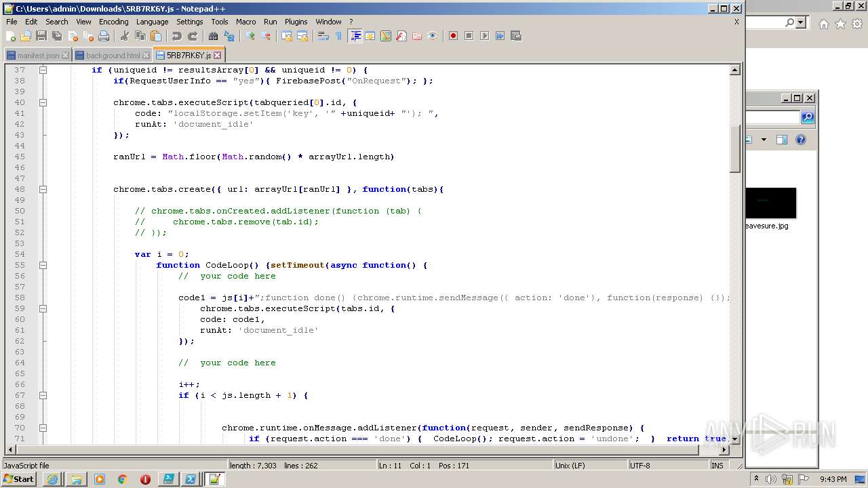
Task: Open the Function List panel icon
Action: click(x=401, y=36)
